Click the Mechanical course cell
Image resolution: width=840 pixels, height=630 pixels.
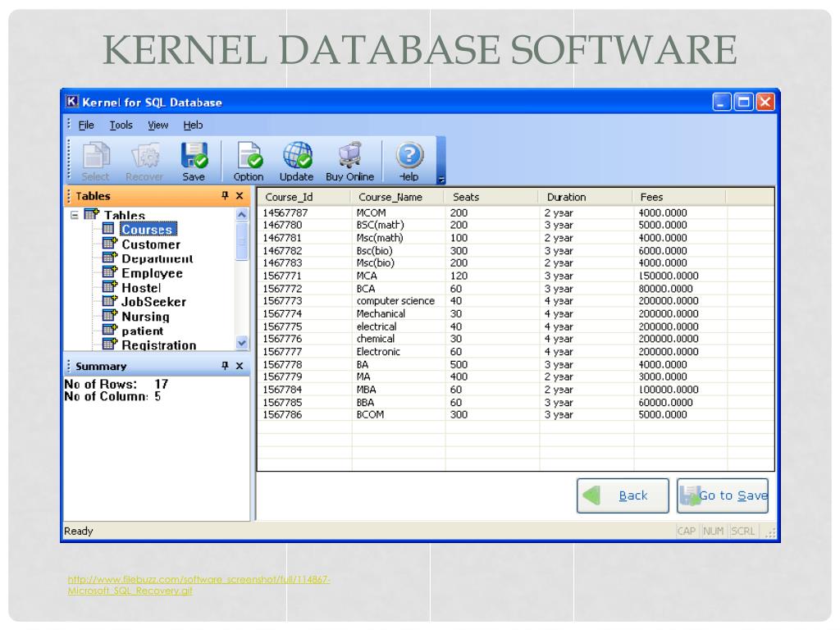point(381,314)
